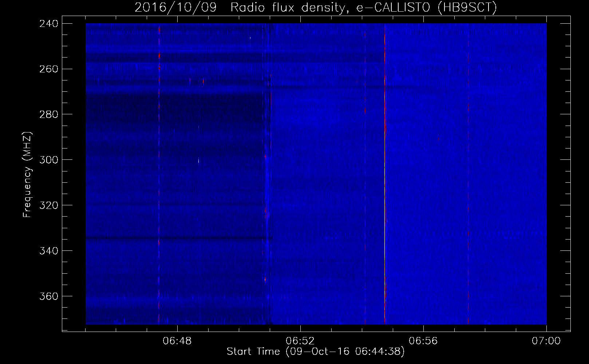The height and width of the screenshot is (364, 589).
Task: Click the 340 frequency tick label
Action: pyautogui.click(x=48, y=251)
